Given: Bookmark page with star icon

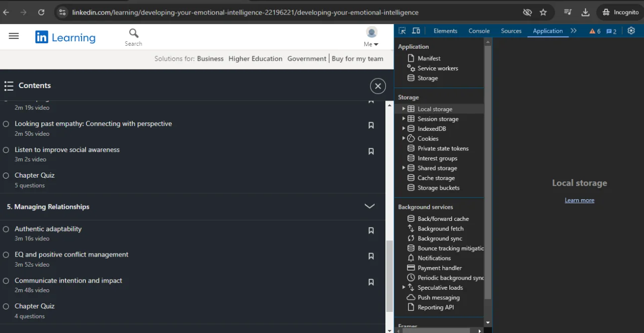Looking at the screenshot, I should (x=543, y=12).
